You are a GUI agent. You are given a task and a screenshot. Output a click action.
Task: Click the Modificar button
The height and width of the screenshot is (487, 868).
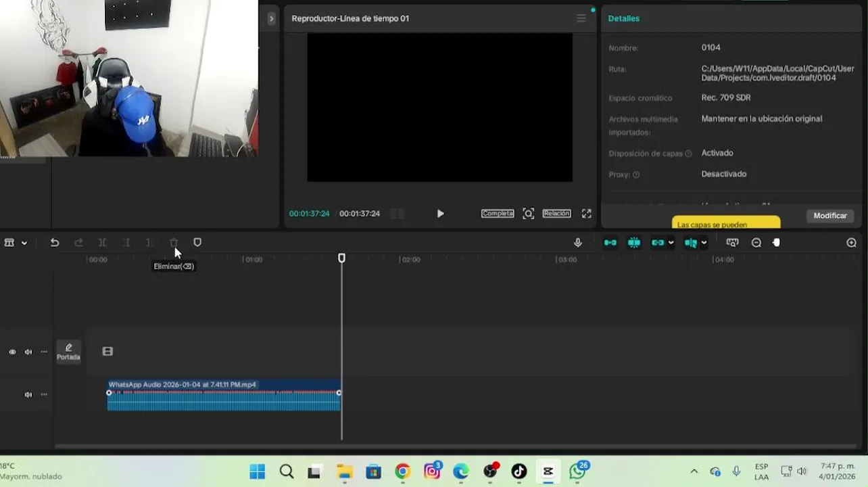click(830, 216)
